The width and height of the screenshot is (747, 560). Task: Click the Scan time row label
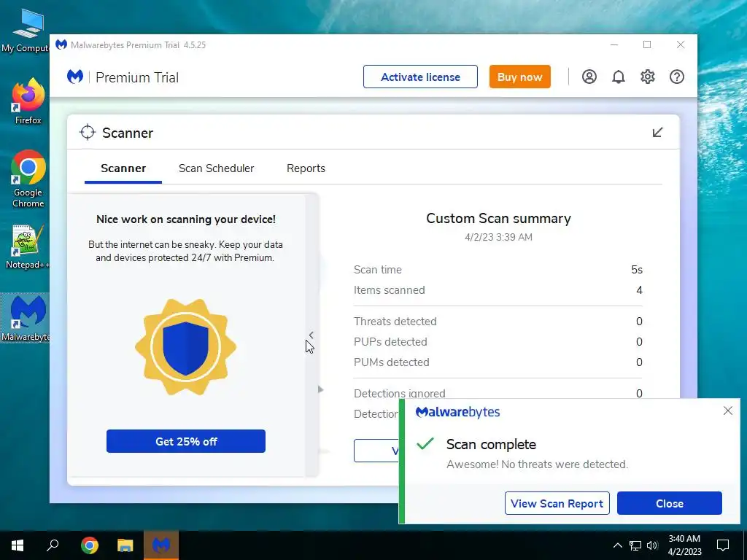(378, 270)
